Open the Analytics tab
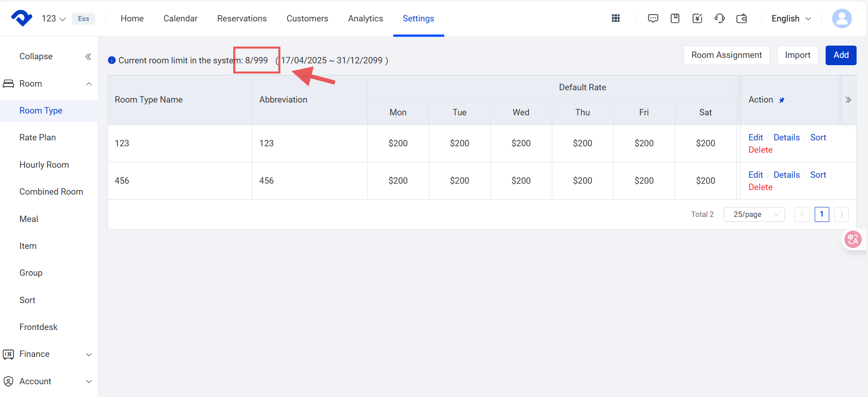This screenshot has width=868, height=397. 365,19
